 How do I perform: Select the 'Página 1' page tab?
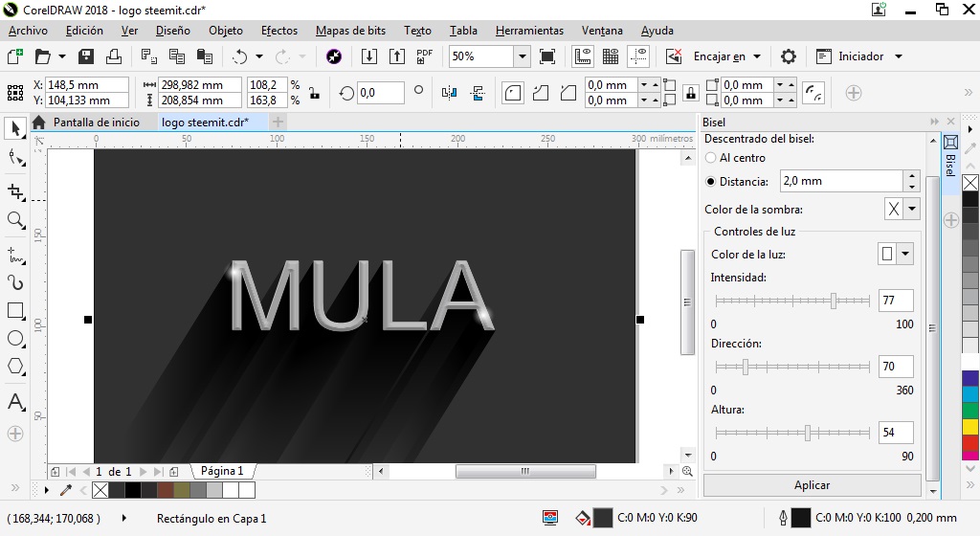[222, 471]
